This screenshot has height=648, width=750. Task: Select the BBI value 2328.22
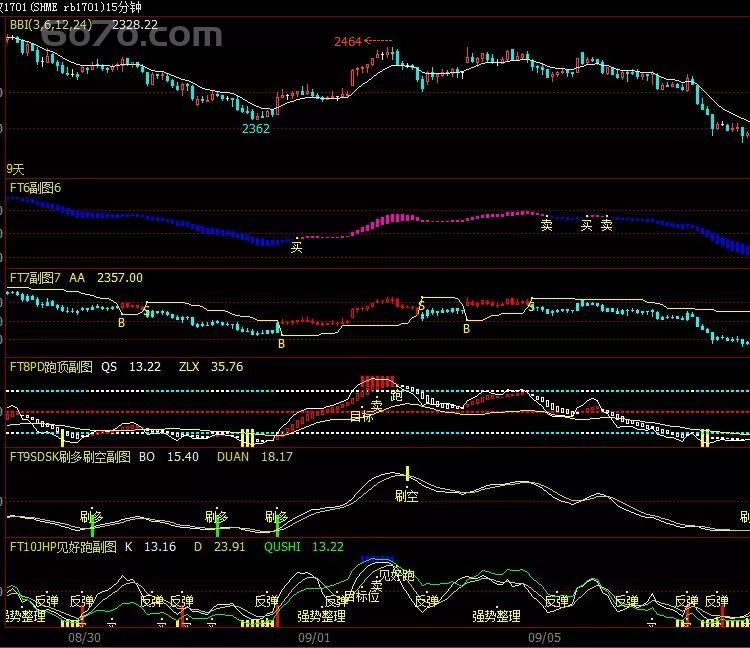135,25
